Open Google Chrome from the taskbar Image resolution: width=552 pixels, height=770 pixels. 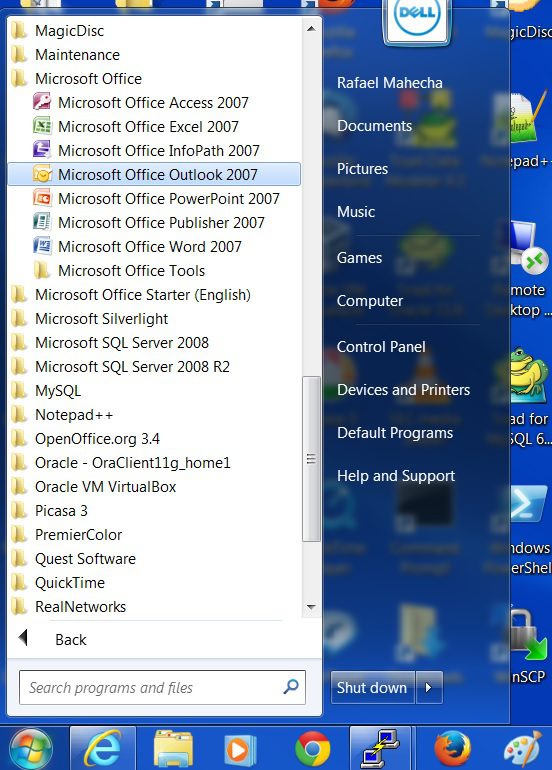312,749
